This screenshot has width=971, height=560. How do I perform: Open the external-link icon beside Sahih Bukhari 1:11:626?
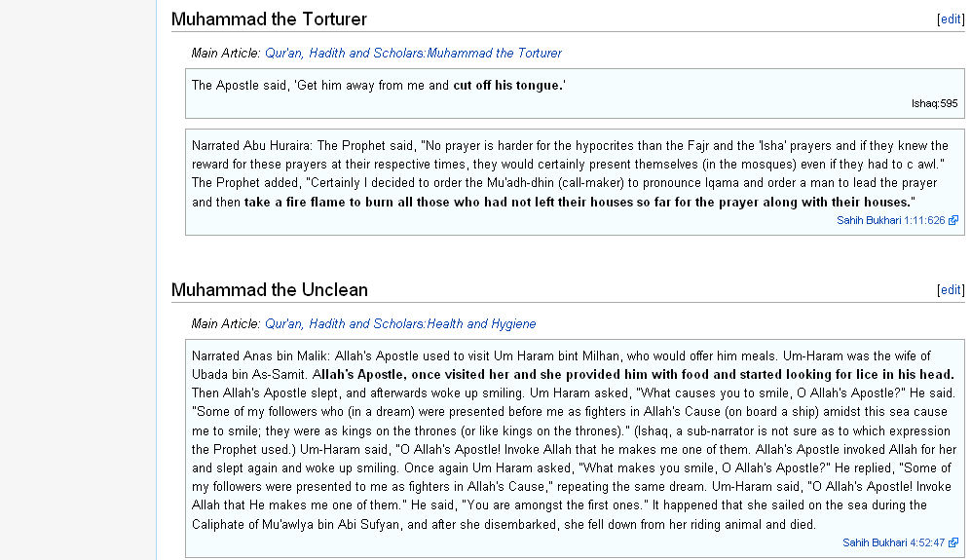tap(953, 220)
